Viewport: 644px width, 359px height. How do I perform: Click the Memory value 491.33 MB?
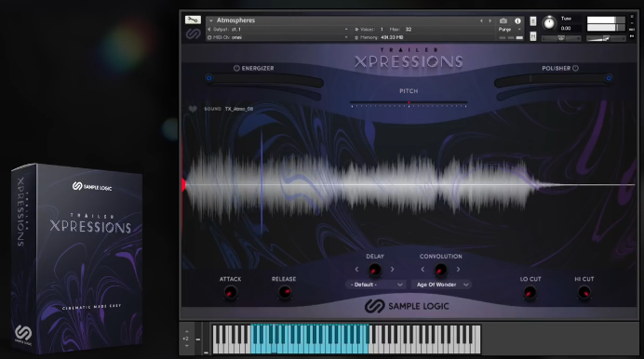[x=392, y=37]
